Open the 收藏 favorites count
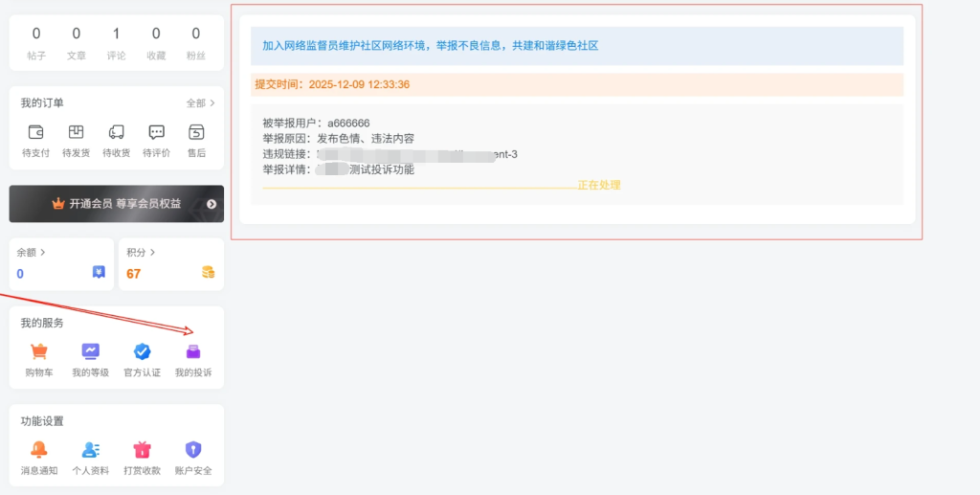Viewport: 980px width, 495px height. click(156, 42)
